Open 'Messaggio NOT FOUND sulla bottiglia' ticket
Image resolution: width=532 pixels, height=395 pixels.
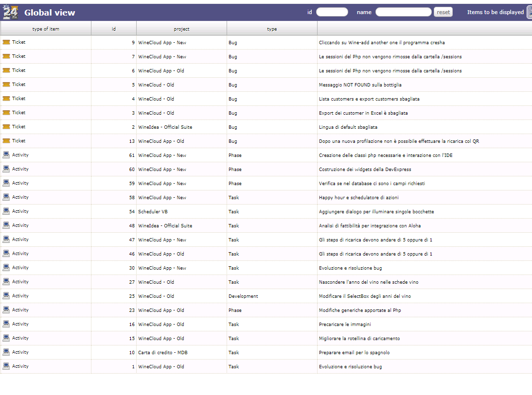(360, 85)
